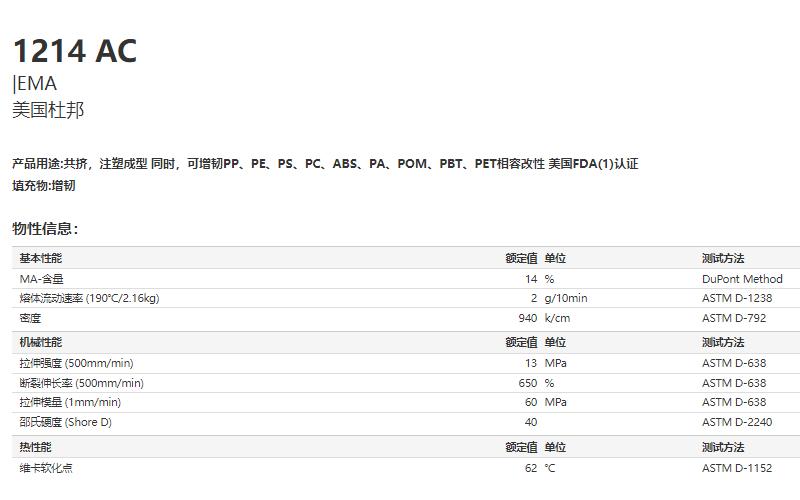Click the 1214 AC product title

pos(75,51)
